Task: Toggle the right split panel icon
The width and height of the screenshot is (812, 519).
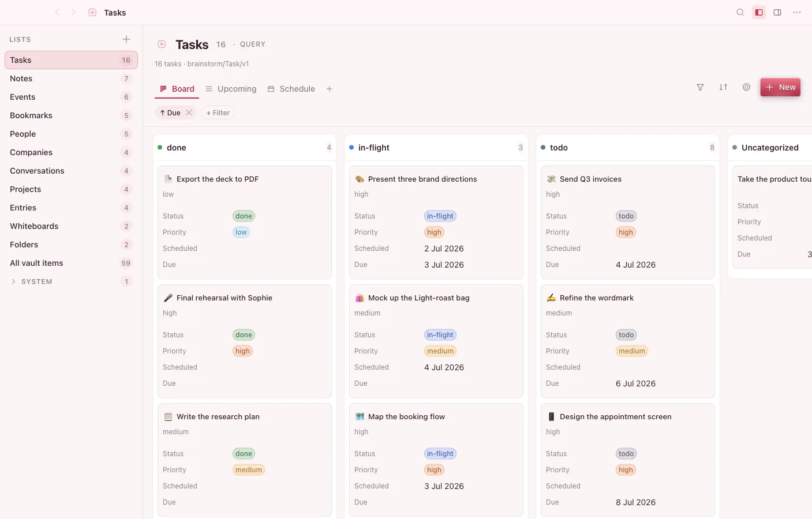Action: click(x=777, y=13)
